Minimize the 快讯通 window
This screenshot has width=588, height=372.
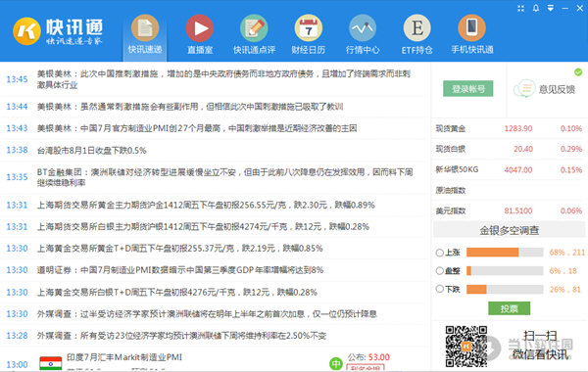click(x=565, y=8)
